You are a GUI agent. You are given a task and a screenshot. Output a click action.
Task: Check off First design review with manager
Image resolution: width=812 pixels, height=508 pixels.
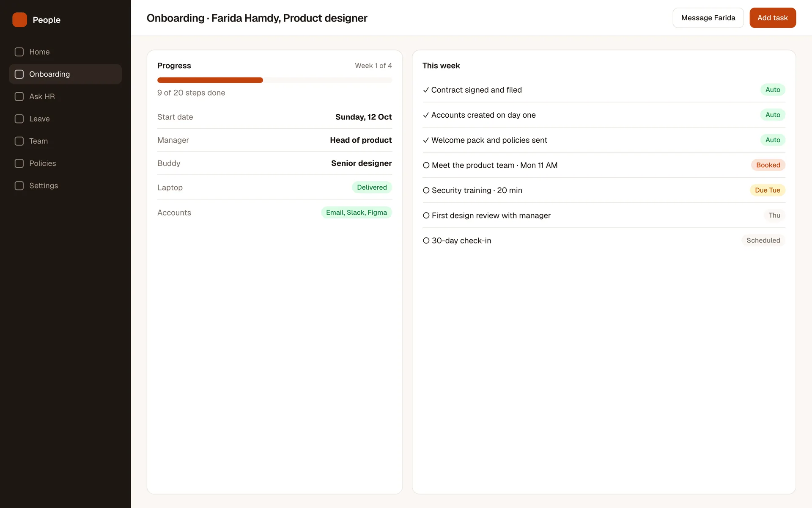point(426,215)
